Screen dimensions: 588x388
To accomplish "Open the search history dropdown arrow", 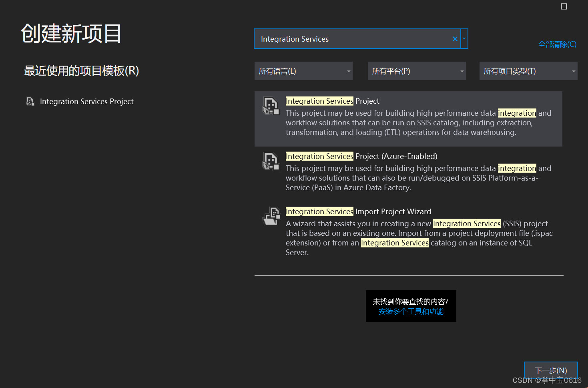I will pos(464,39).
